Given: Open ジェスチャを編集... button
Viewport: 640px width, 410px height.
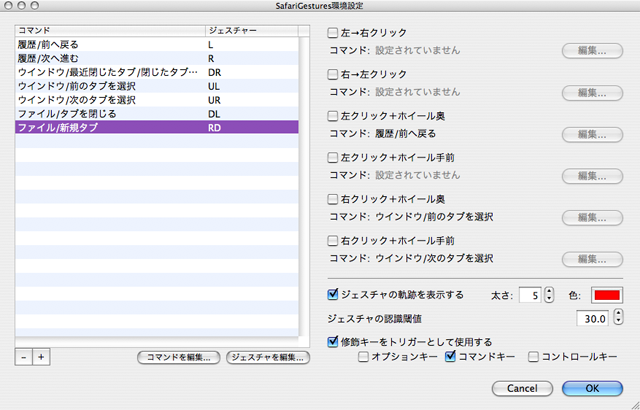Looking at the screenshot, I should 268,357.
